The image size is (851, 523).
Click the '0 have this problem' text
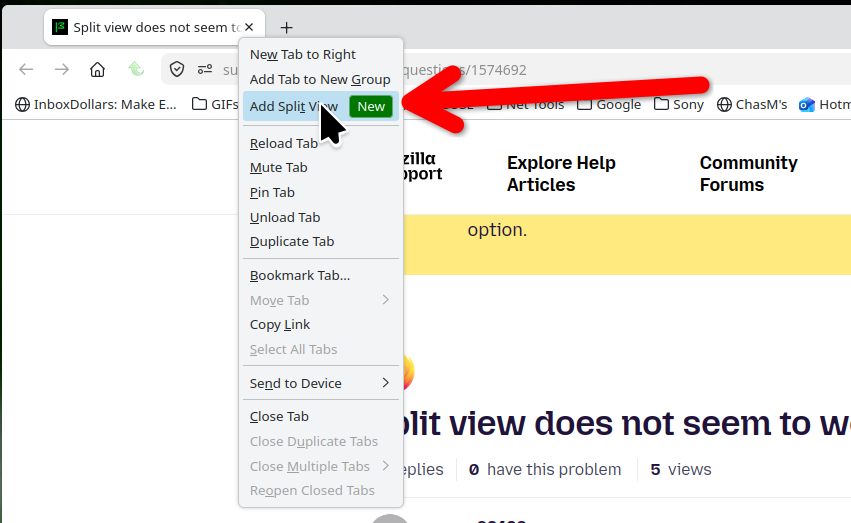click(545, 469)
